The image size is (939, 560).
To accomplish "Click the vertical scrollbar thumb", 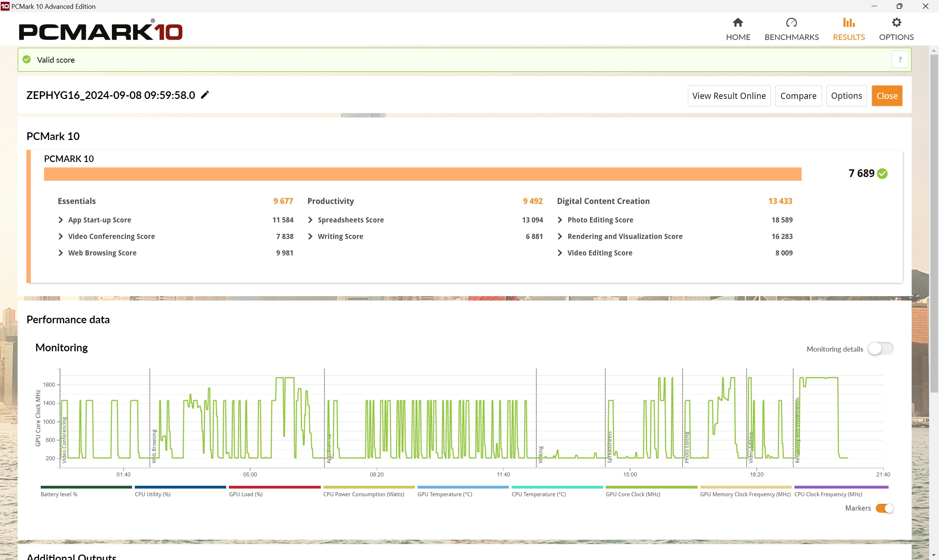I will (934, 224).
